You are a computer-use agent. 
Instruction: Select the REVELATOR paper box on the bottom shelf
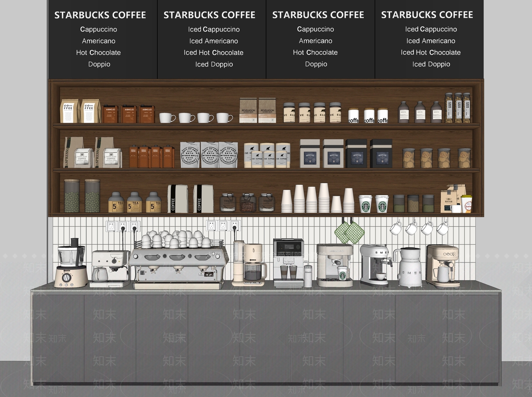pyautogui.click(x=448, y=201)
